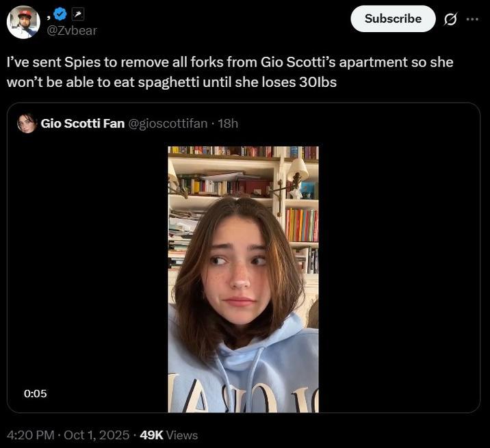
Task: Click the comma display name above @Zvbear
Action: click(x=49, y=14)
